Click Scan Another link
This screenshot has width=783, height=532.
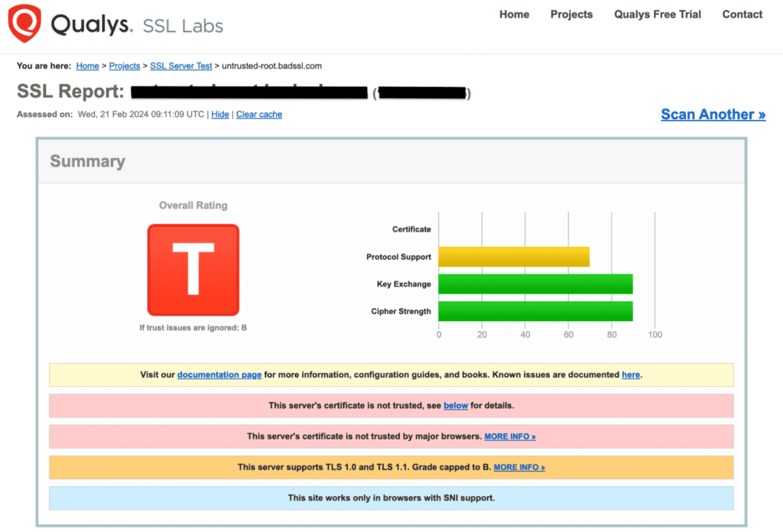coord(713,115)
